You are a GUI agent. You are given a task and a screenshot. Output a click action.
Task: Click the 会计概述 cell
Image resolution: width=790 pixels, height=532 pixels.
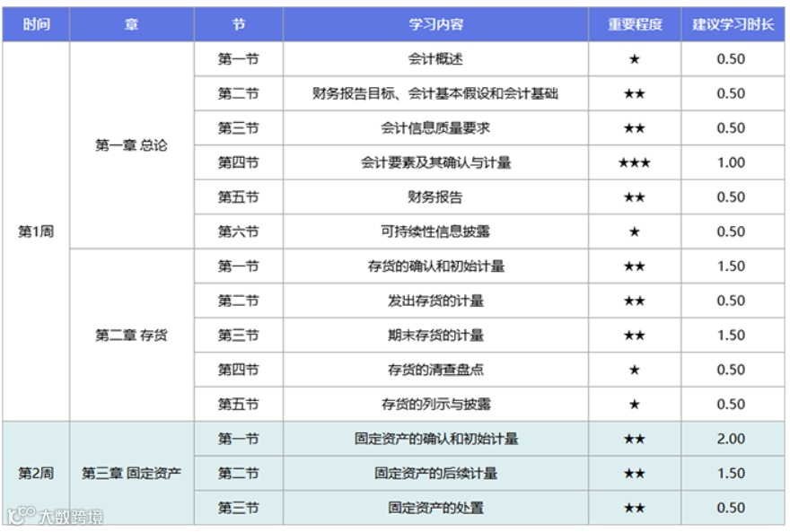pyautogui.click(x=435, y=59)
